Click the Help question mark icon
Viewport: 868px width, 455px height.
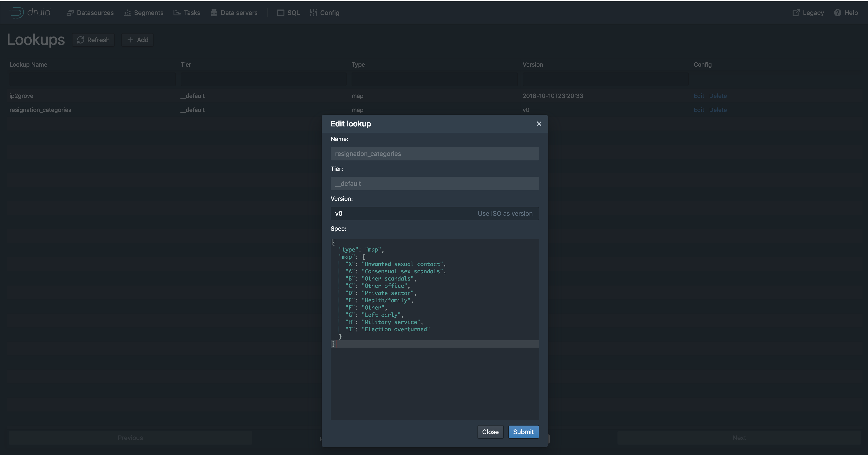click(837, 13)
